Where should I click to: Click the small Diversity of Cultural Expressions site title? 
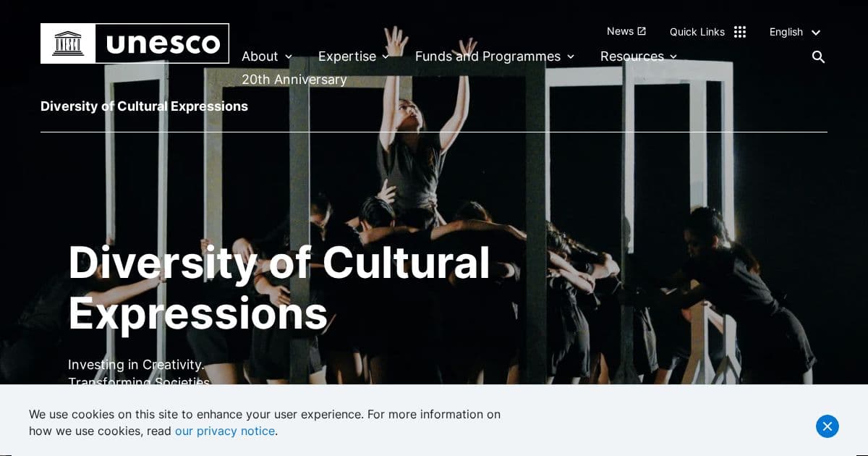point(144,106)
